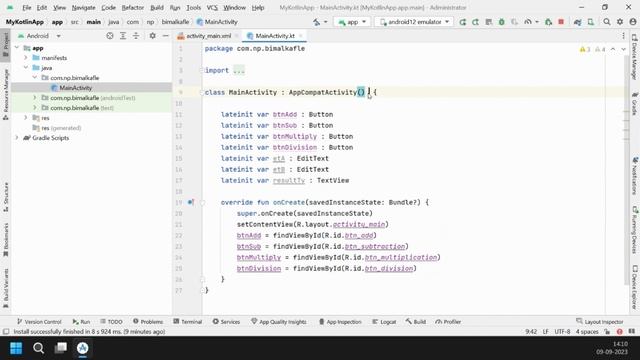Image resolution: width=640 pixels, height=360 pixels.
Task: Open the Profile dropdown arrow
Action: [x=537, y=22]
